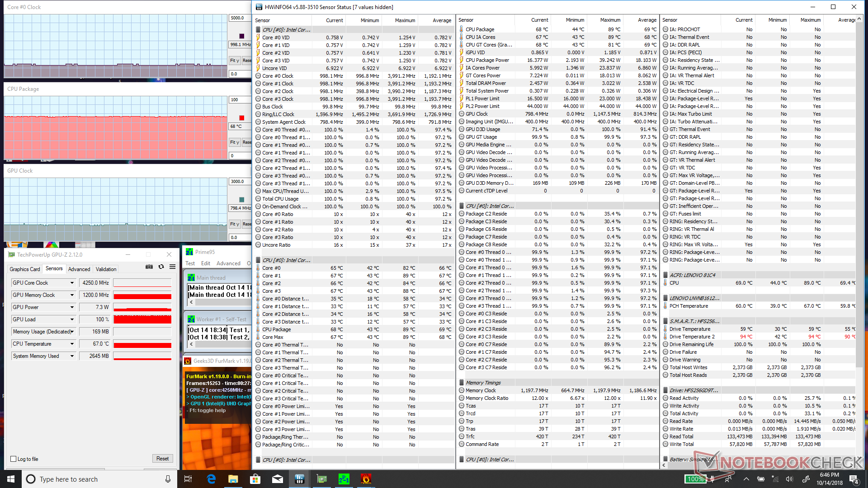Click the Prime95 Main thread window icon
This screenshot has height=488, width=868.
tap(191, 278)
